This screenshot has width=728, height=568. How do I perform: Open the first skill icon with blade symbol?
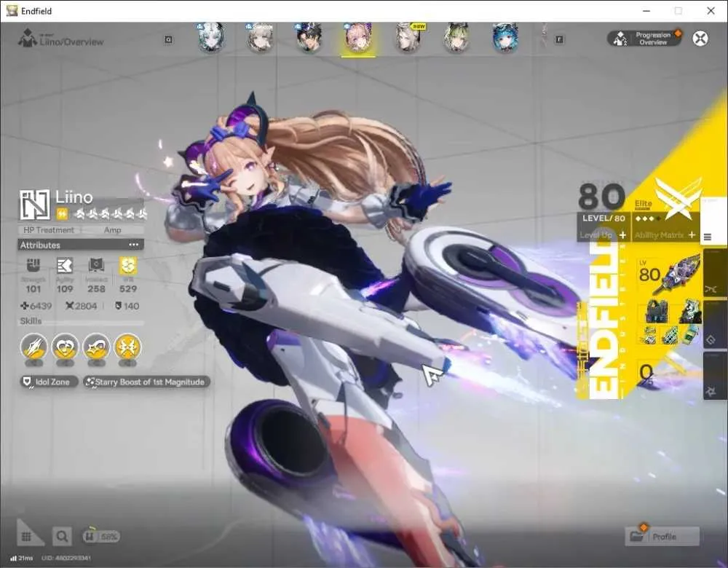(34, 347)
